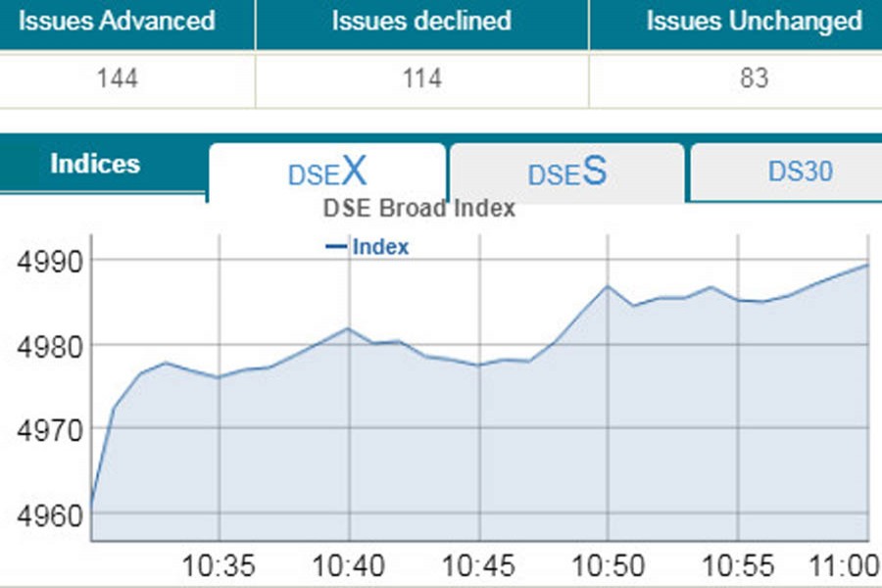
Task: Select the 10:45 time axis label
Action: 478,566
